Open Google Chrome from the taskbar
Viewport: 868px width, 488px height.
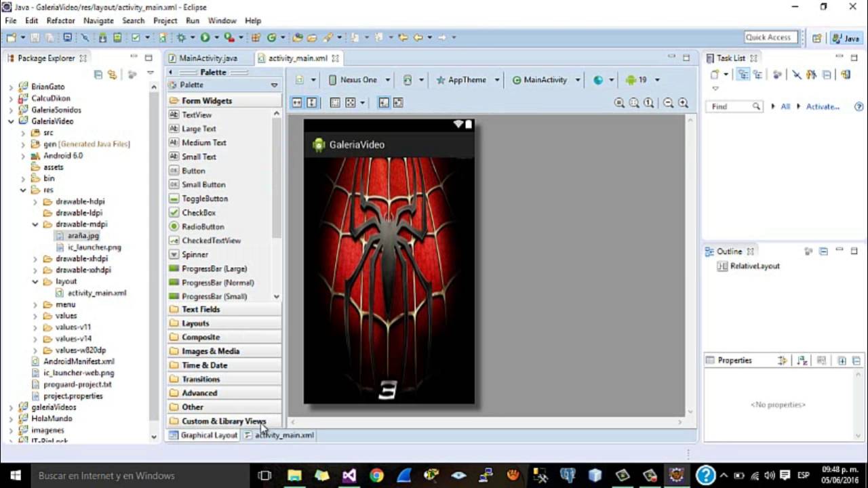coord(376,475)
